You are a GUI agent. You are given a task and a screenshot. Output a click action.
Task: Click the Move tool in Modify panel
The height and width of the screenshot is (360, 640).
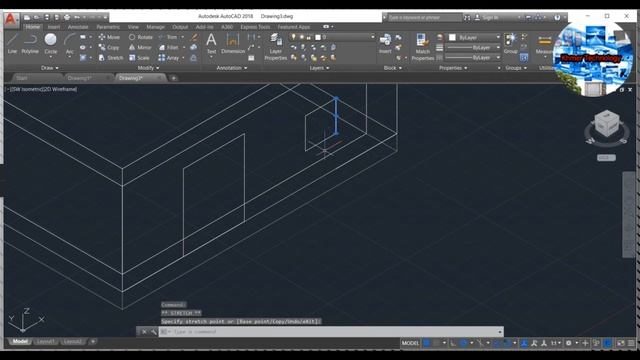(109, 37)
